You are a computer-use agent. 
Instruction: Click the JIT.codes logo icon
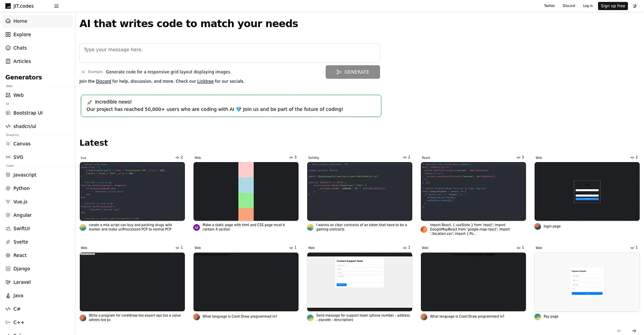point(8,6)
